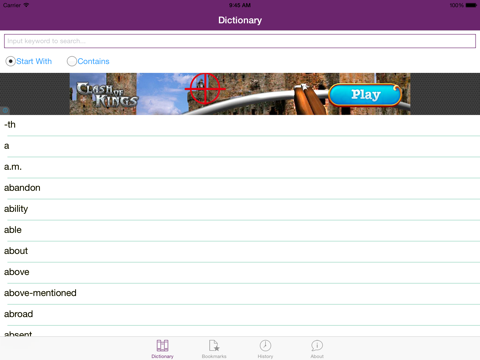Open the word "a" entry
The image size is (480, 360).
coord(240,146)
